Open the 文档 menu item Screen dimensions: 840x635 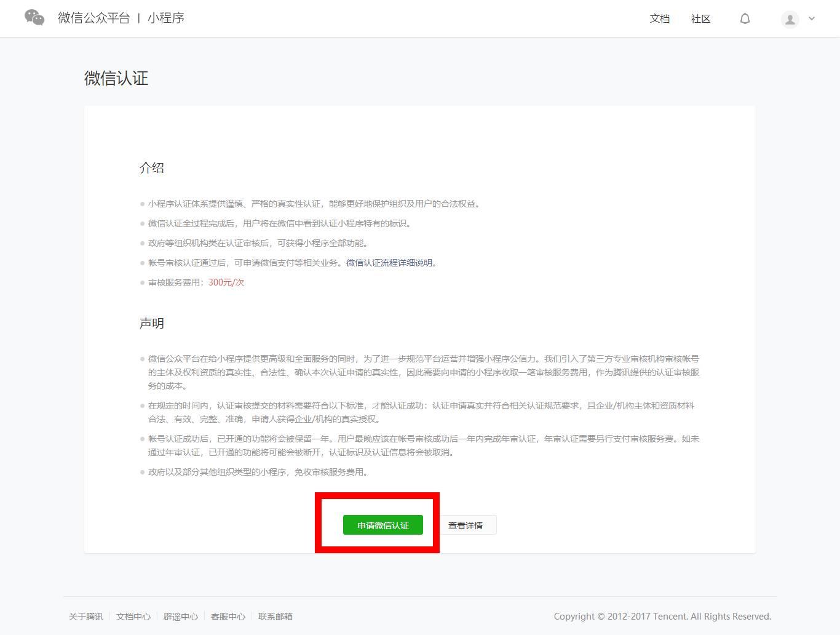660,18
